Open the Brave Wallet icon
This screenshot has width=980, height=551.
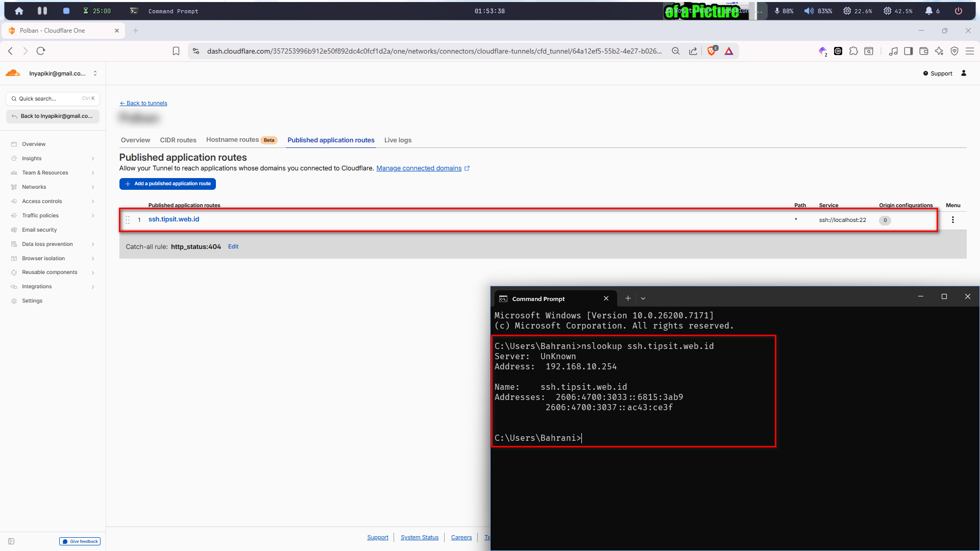[x=924, y=51]
